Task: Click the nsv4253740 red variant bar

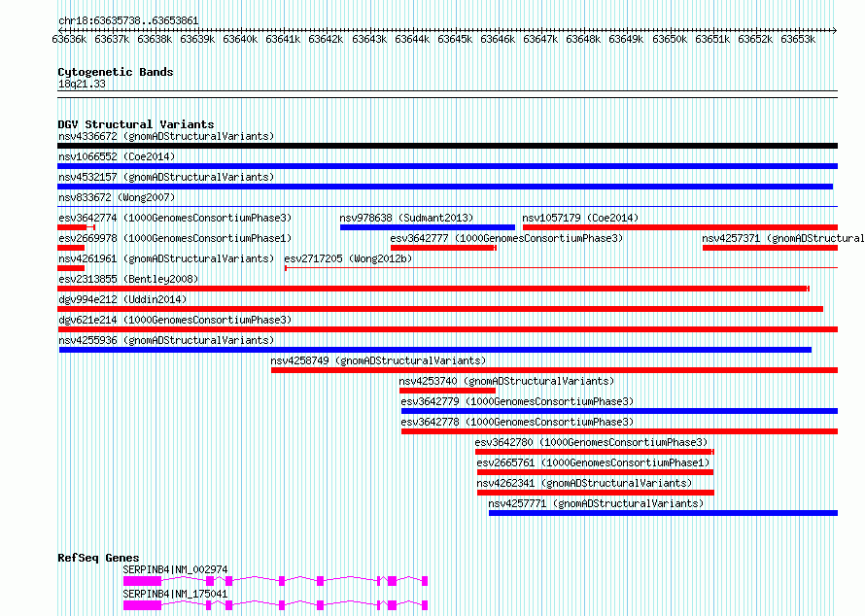Action: coord(447,391)
